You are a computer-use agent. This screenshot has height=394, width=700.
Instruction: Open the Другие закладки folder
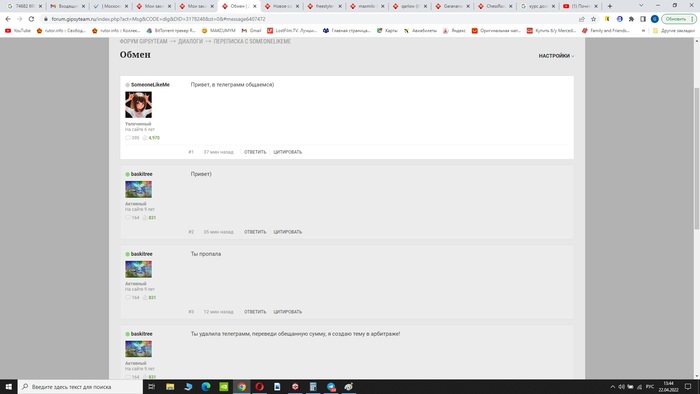tap(673, 31)
